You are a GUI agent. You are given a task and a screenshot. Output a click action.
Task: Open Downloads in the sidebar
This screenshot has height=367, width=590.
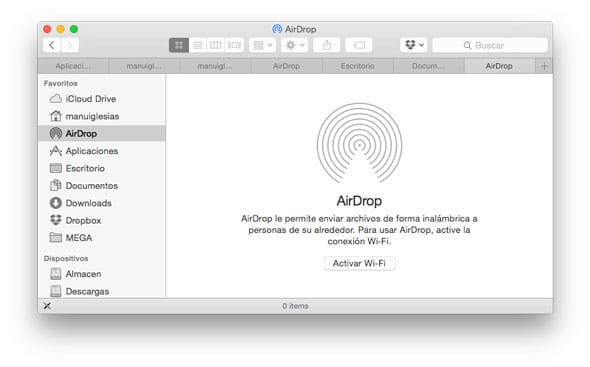(102, 203)
